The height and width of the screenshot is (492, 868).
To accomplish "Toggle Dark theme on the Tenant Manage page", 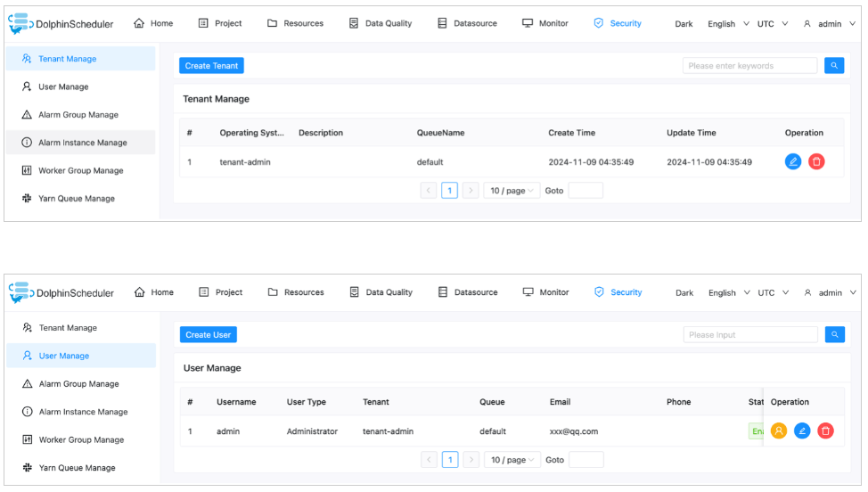I will 684,24.
